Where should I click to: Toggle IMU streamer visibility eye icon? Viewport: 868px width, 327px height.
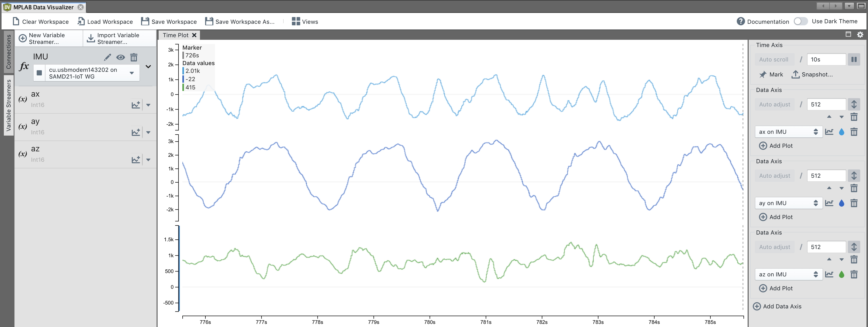click(120, 57)
